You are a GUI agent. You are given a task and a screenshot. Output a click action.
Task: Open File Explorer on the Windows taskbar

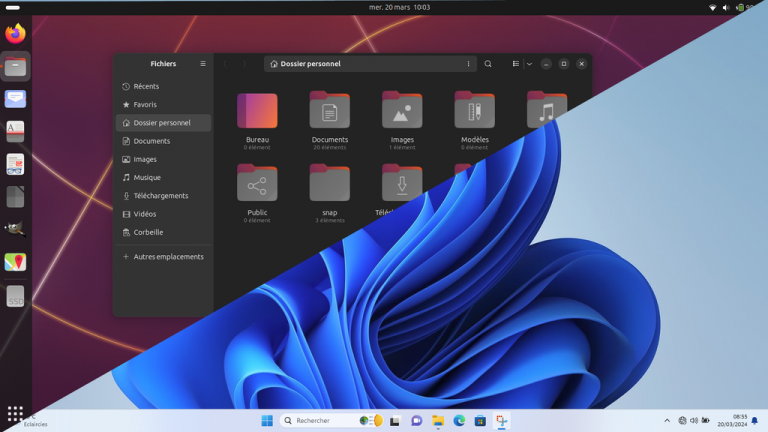tap(438, 421)
